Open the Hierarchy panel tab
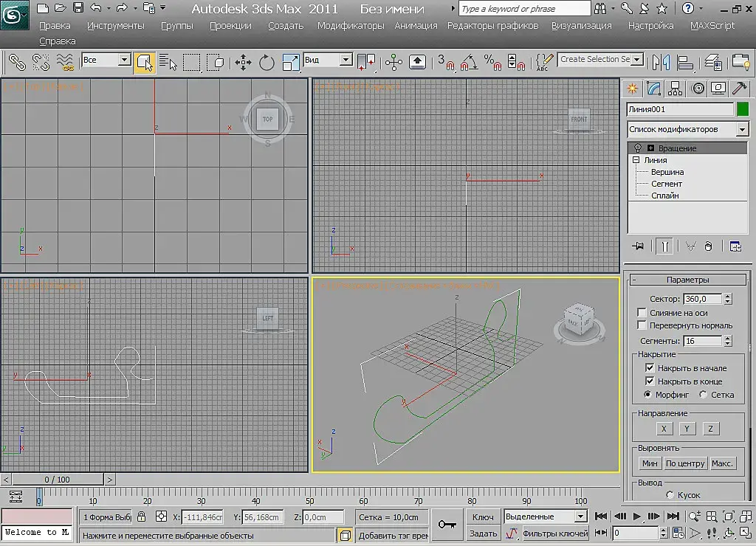The width and height of the screenshot is (756, 546). (x=675, y=89)
